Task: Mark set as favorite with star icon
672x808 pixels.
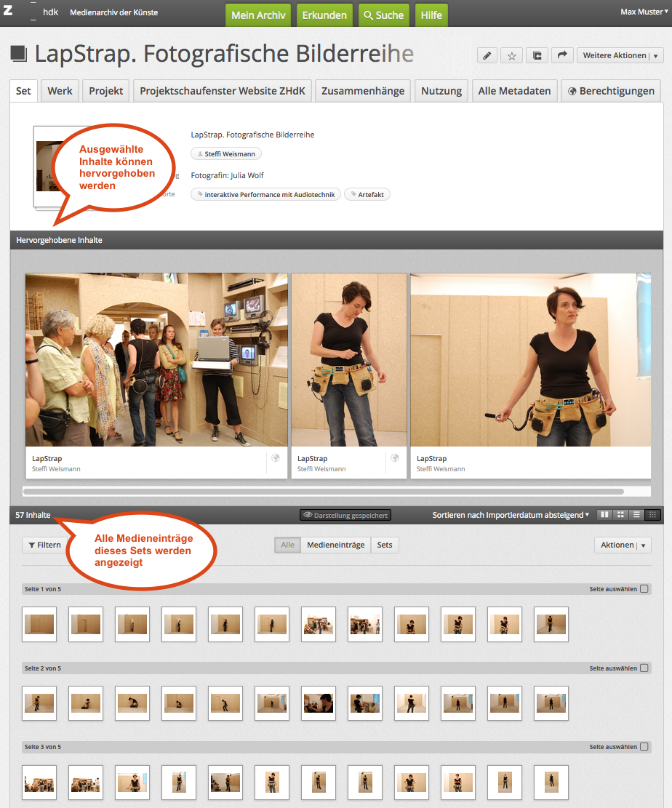Action: 511,56
